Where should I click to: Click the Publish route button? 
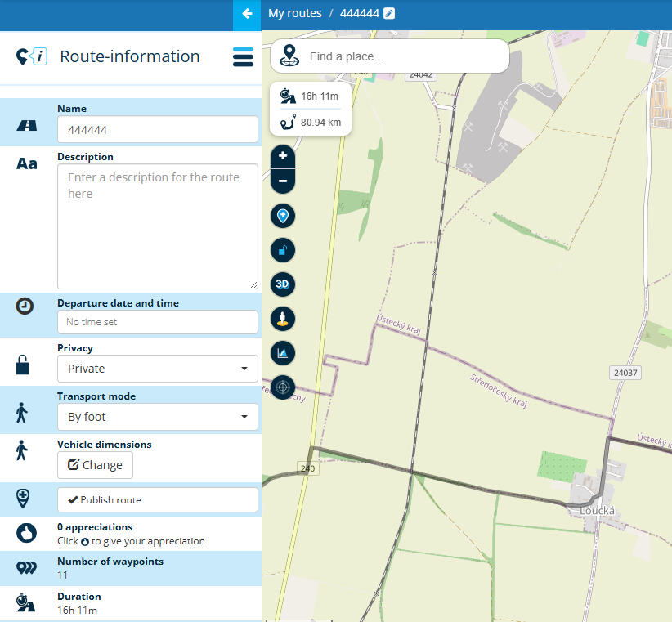[157, 500]
